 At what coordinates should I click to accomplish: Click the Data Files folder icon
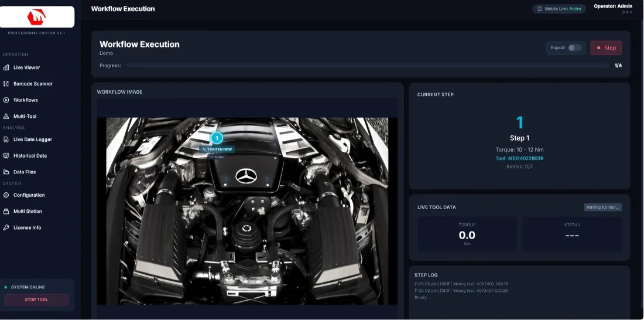point(6,172)
